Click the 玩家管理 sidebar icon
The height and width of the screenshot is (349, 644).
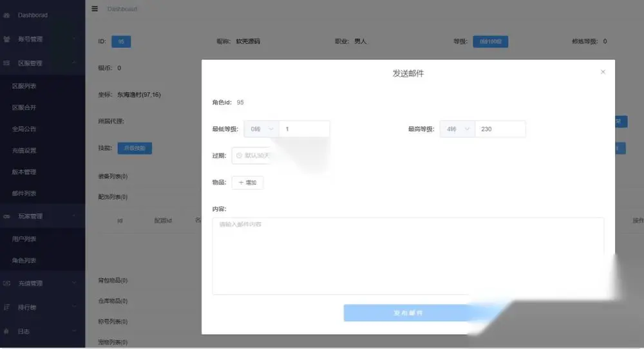pos(6,216)
